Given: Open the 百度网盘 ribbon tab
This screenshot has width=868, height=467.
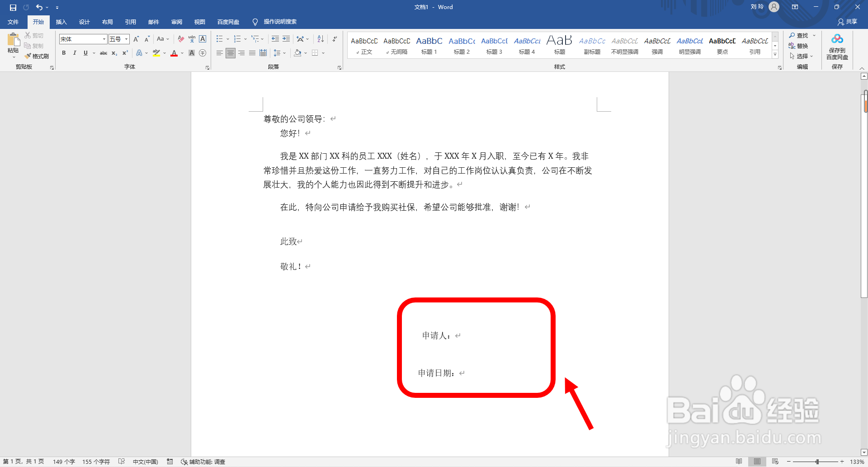Looking at the screenshot, I should pos(227,22).
